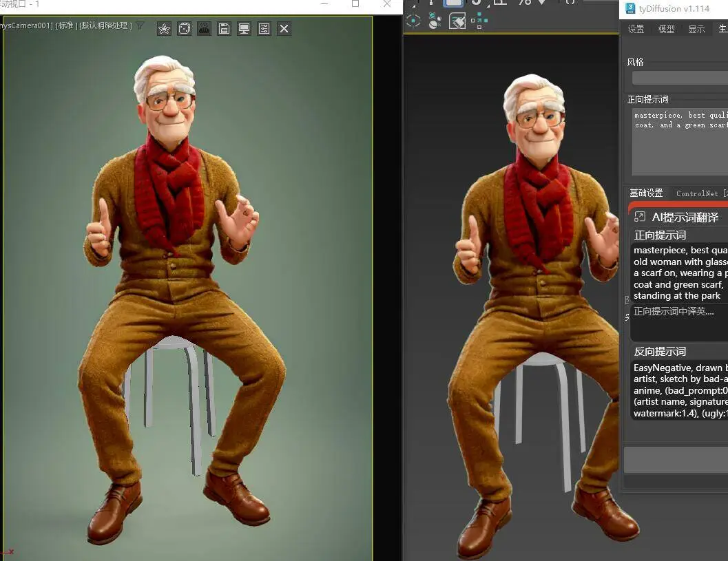The width and height of the screenshot is (728, 561).
Task: Click the dotted-circle isolate icon in the main toolbar
Action: point(413,21)
